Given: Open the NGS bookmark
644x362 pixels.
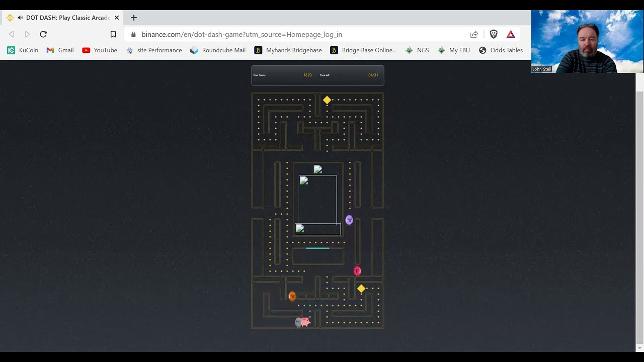Looking at the screenshot, I should [417, 50].
